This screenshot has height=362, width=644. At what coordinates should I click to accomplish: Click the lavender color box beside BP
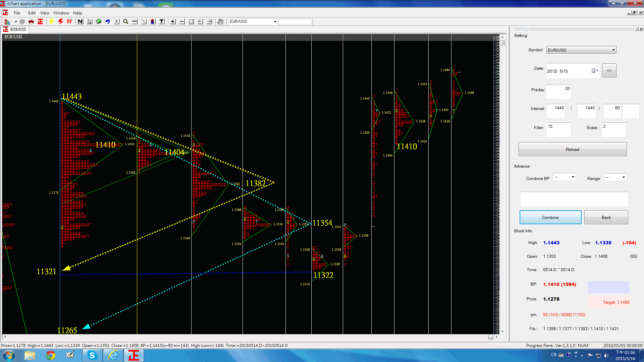(609, 287)
